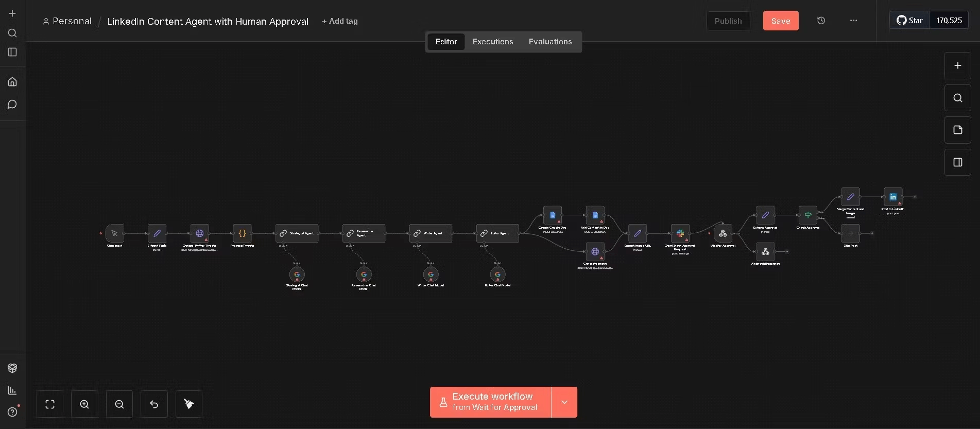Click the canvas add node plus button

point(958,65)
